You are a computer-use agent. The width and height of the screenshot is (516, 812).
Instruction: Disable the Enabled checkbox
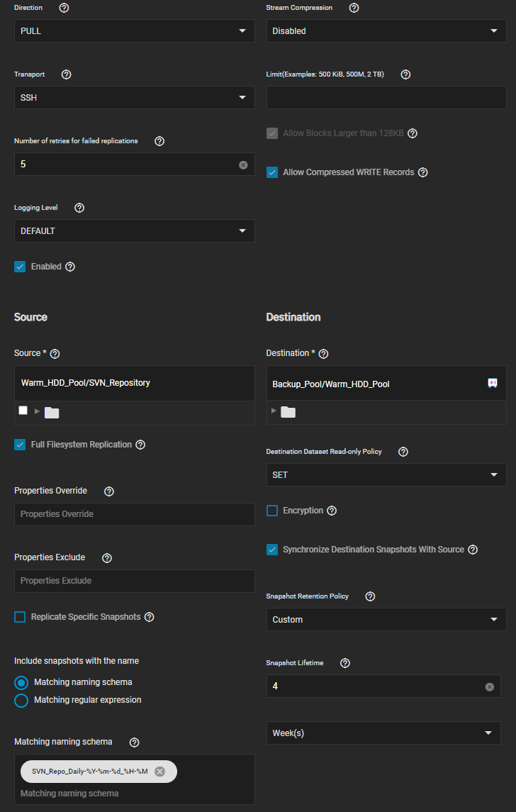click(x=21, y=267)
